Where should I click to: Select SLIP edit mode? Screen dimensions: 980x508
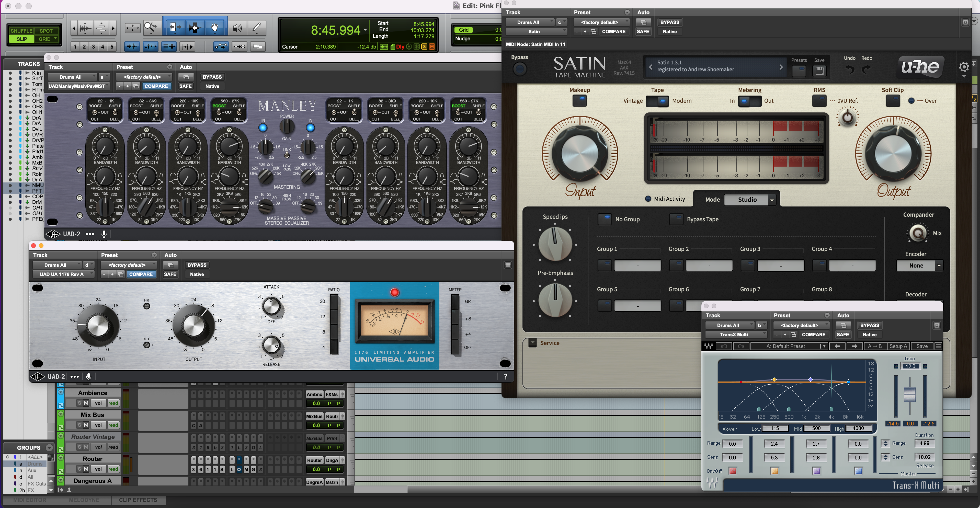point(22,39)
